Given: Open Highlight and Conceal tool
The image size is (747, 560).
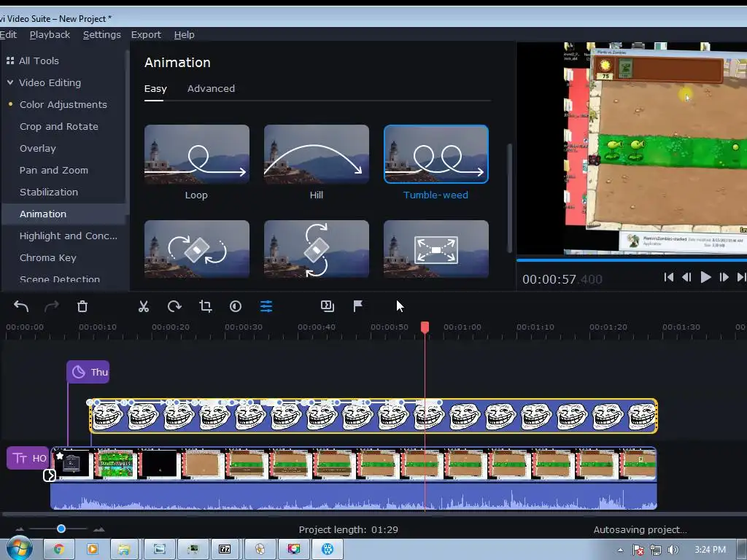Looking at the screenshot, I should tap(68, 236).
